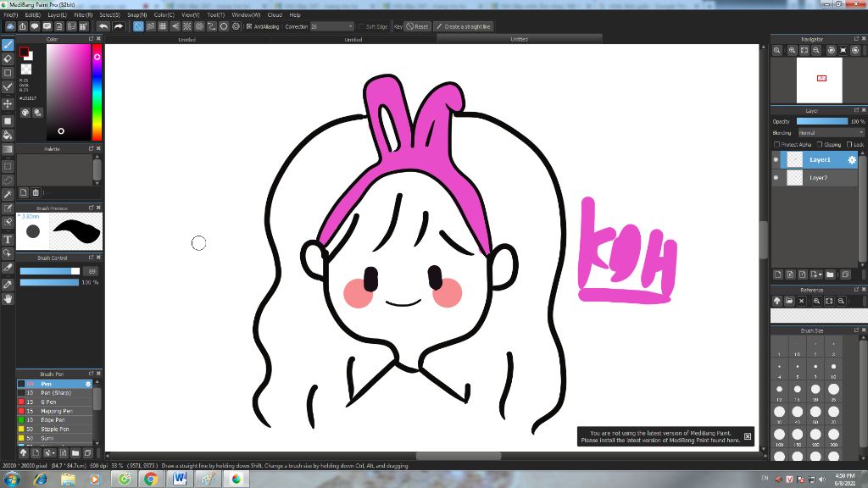Select the Pen (Sharp) brush
868x488 pixels.
pos(55,393)
